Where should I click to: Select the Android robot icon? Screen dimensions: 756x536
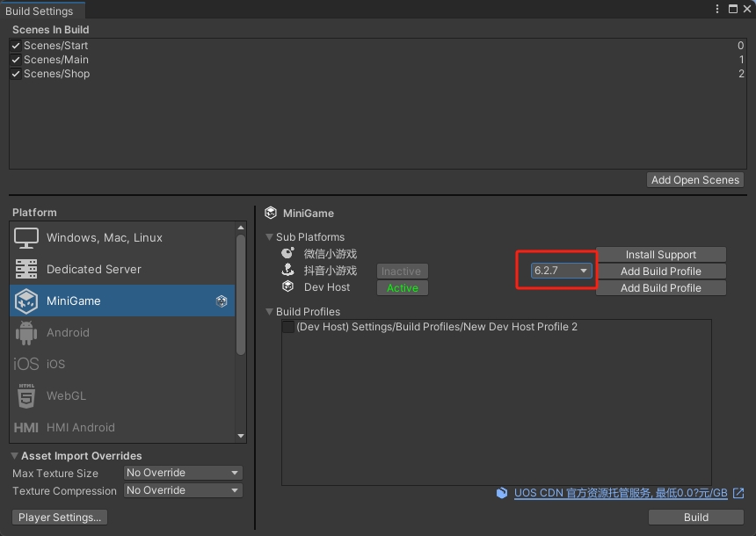click(x=26, y=333)
